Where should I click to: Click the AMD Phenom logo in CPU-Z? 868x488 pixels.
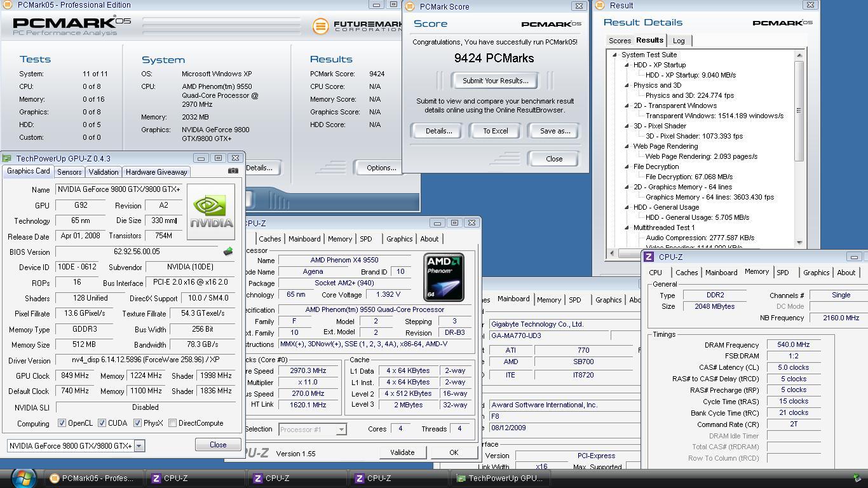click(x=444, y=277)
